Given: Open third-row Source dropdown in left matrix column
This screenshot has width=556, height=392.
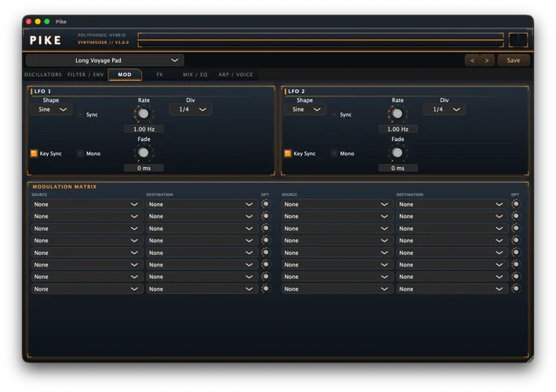Looking at the screenshot, I should pyautogui.click(x=87, y=229).
